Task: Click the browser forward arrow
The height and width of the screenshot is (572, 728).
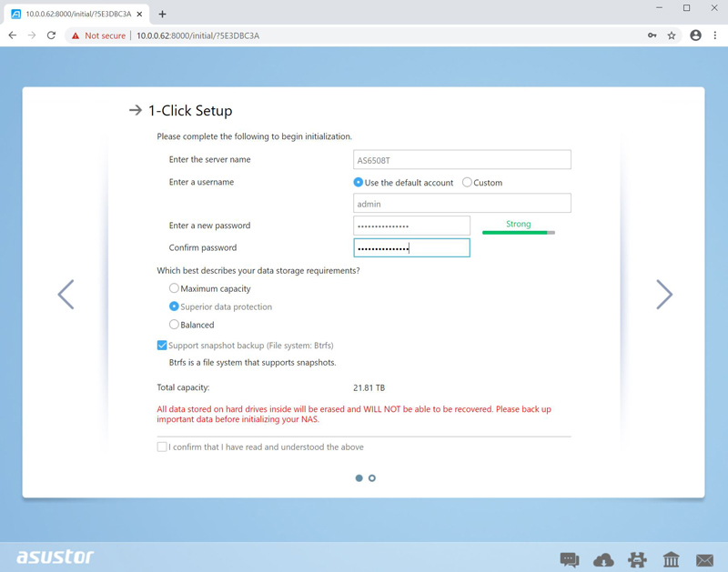Action: (32, 35)
